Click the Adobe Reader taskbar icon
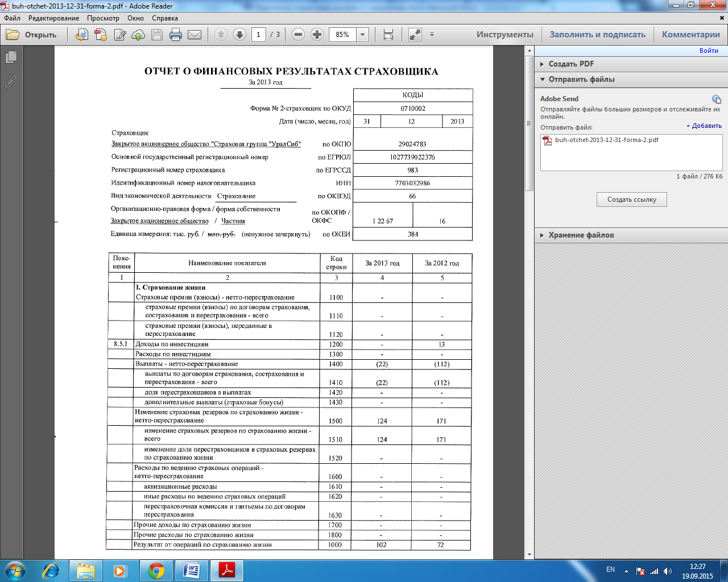 point(227,570)
